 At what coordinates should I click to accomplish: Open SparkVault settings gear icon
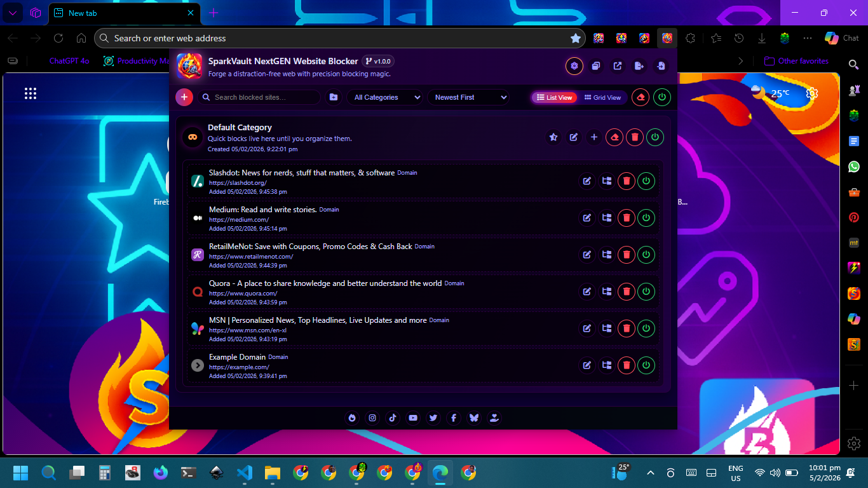[x=574, y=66]
